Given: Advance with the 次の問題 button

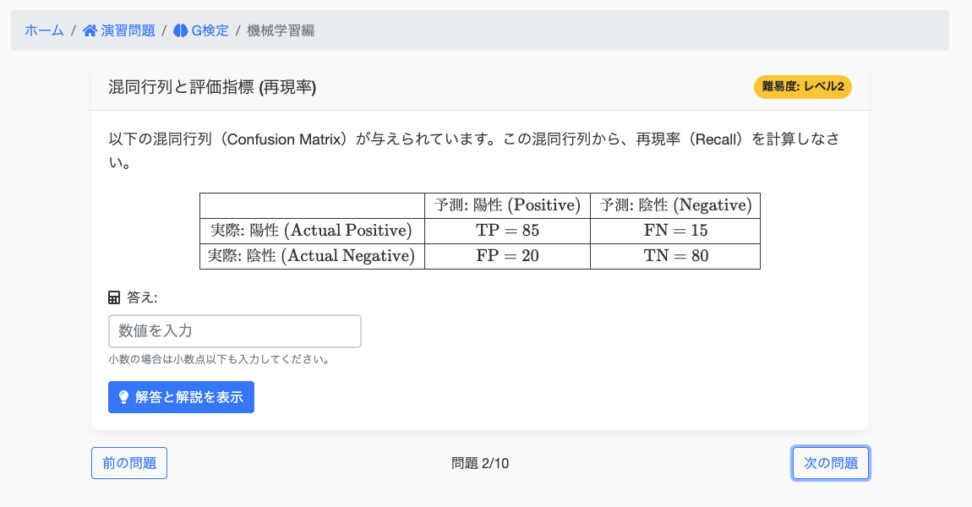Looking at the screenshot, I should tap(831, 463).
